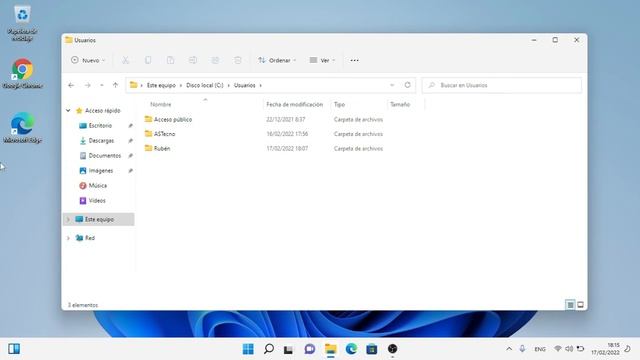Open the Ver view dropdown

[x=322, y=60]
